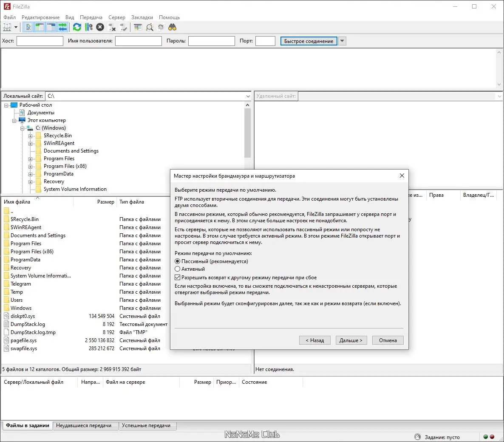Click the This Computer icon in tree
Image resolution: width=504 pixels, height=442 pixels.
22,120
